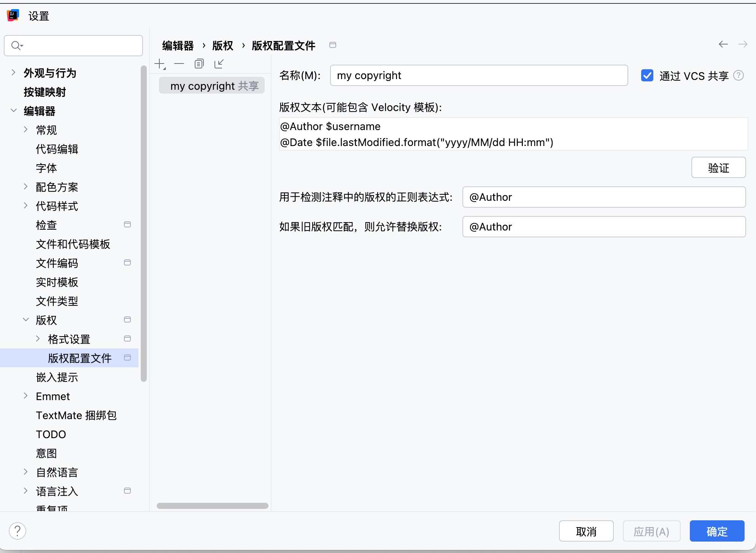Viewport: 756px width, 553px height.
Task: Click the 验证 button
Action: click(718, 168)
